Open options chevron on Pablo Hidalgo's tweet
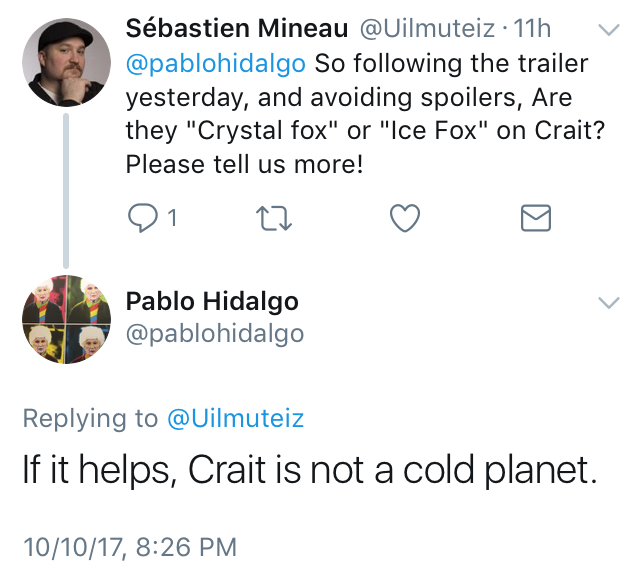The width and height of the screenshot is (640, 586). coord(608,302)
